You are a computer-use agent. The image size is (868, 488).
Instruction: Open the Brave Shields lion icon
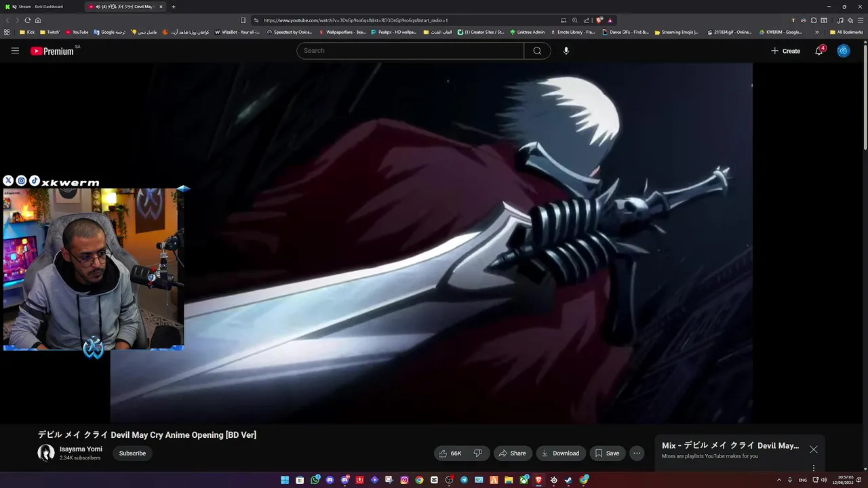coord(599,20)
